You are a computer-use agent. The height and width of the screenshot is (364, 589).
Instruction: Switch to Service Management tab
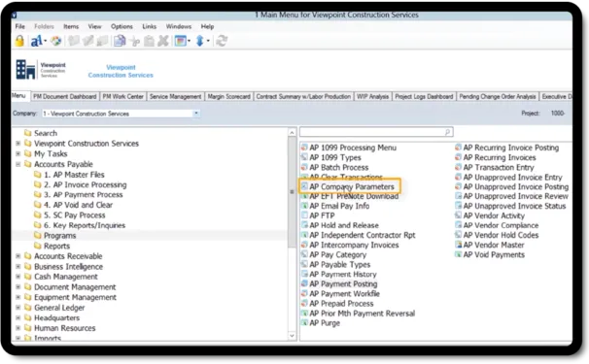pos(175,96)
